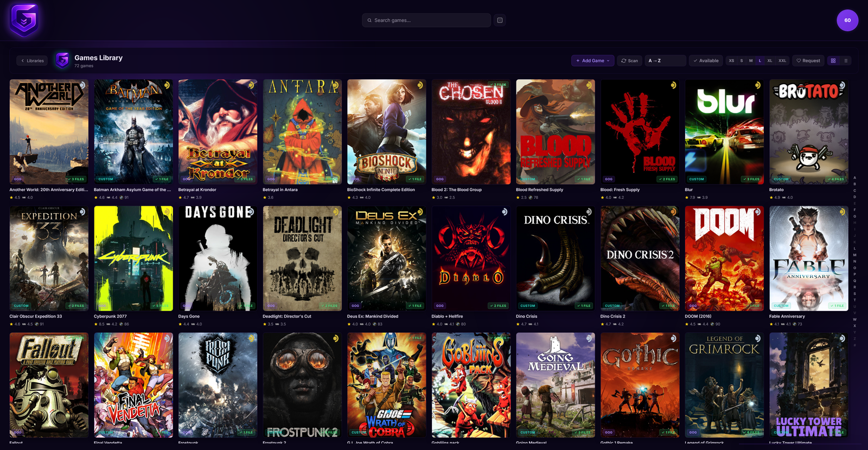
Task: Click the status badge on Brotato cover
Action: (x=842, y=85)
